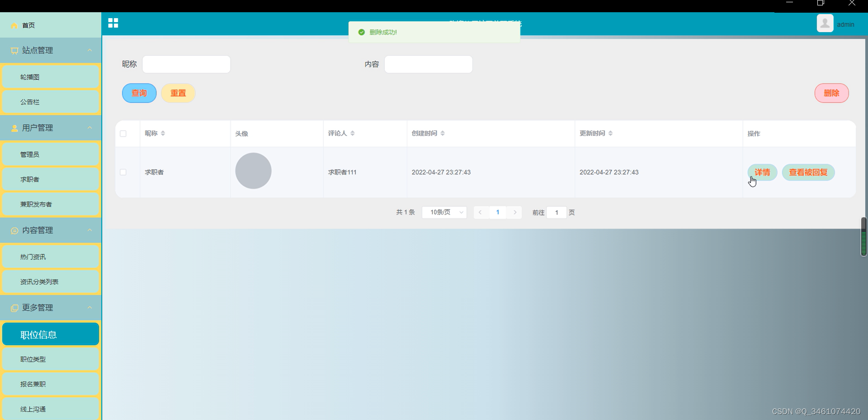Click the 重置 reset button
Image resolution: width=868 pixels, height=420 pixels.
pyautogui.click(x=178, y=93)
